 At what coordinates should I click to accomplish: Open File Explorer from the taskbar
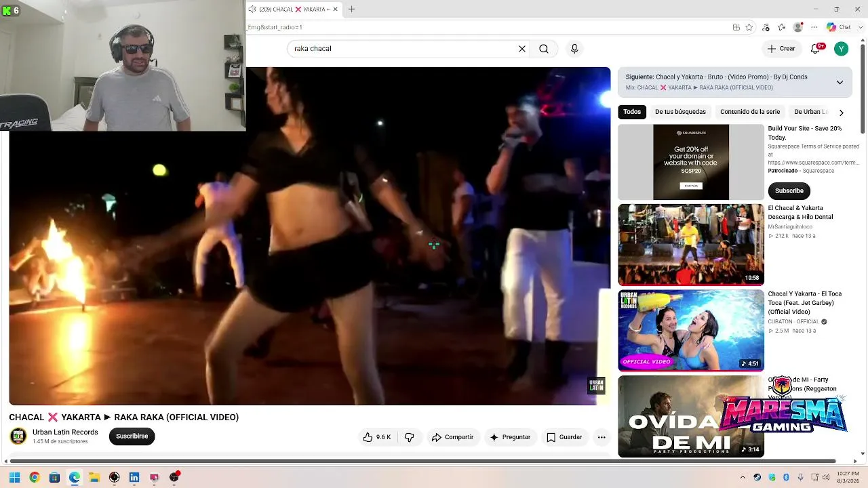94,477
